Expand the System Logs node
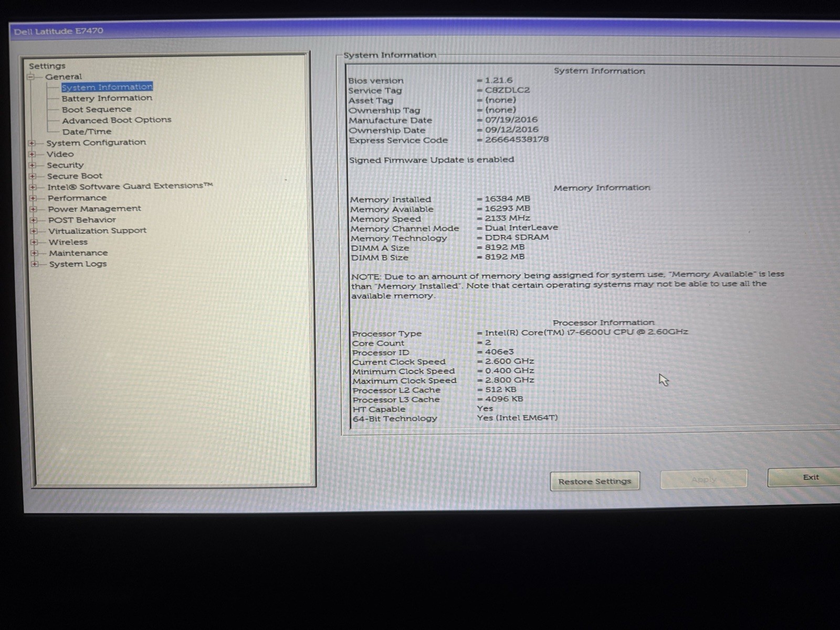 [35, 264]
